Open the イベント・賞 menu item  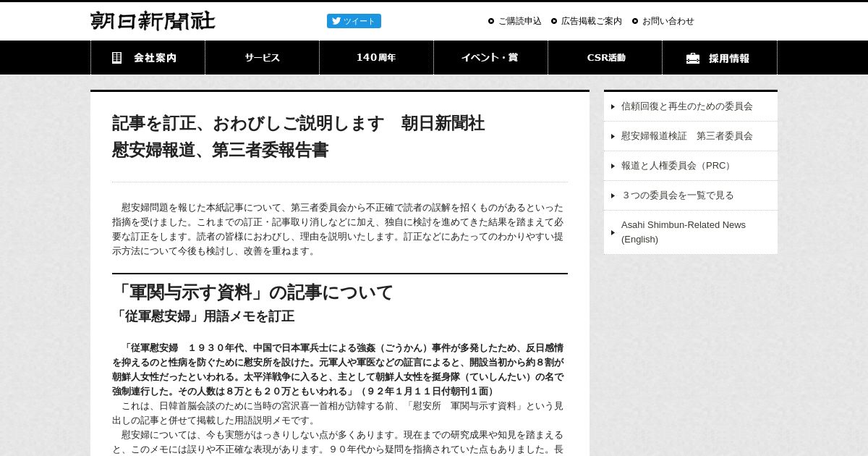click(490, 58)
